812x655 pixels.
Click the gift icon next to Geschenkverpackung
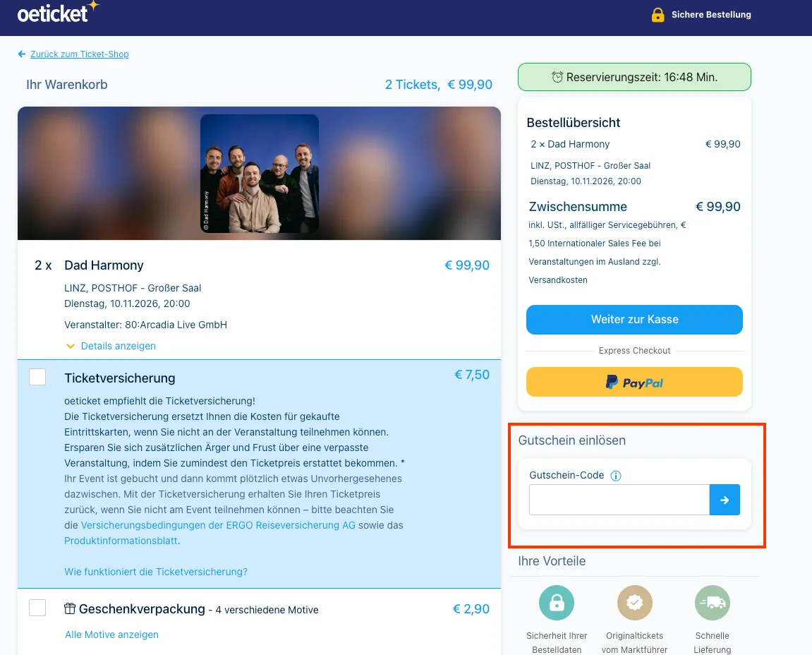70,608
